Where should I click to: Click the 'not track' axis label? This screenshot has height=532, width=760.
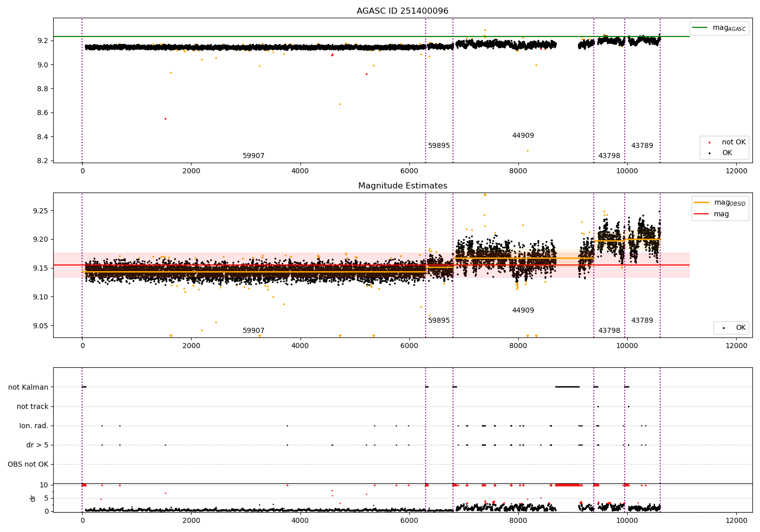(x=32, y=407)
